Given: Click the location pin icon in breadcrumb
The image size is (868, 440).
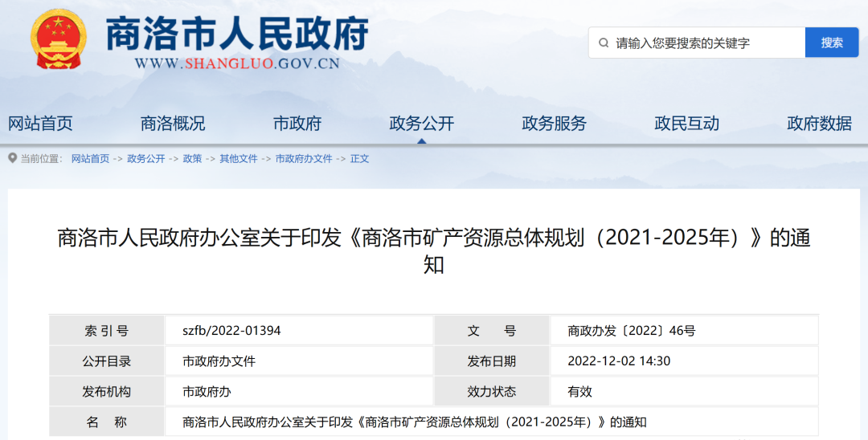Looking at the screenshot, I should pyautogui.click(x=12, y=158).
